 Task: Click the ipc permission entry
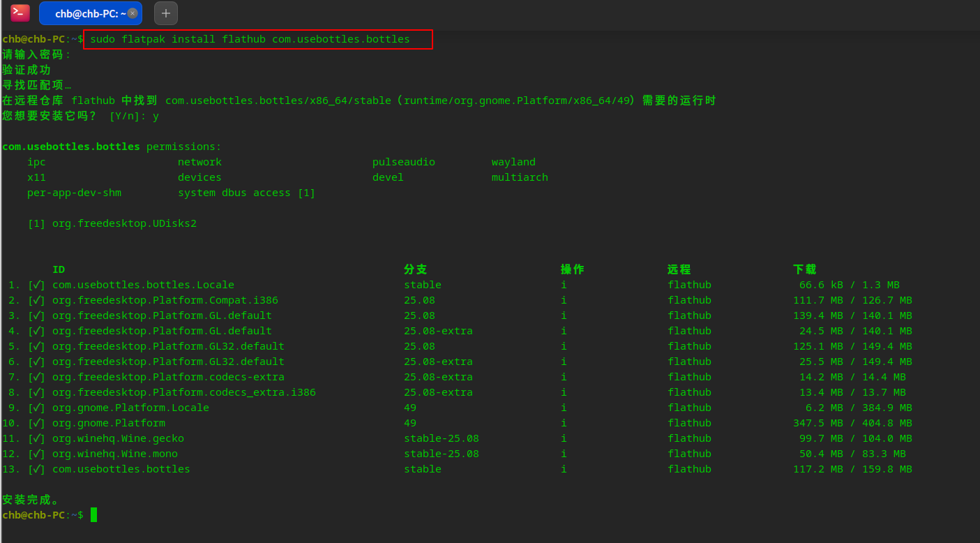pos(36,162)
